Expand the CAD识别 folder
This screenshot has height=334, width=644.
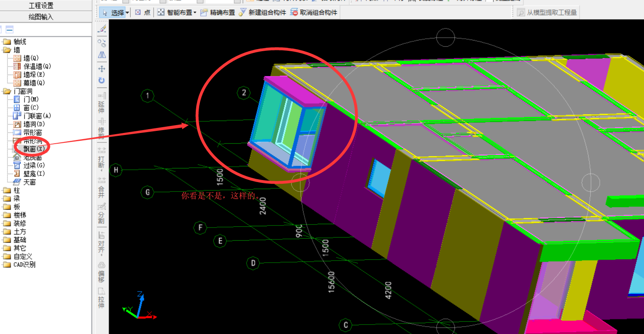[x=7, y=265]
